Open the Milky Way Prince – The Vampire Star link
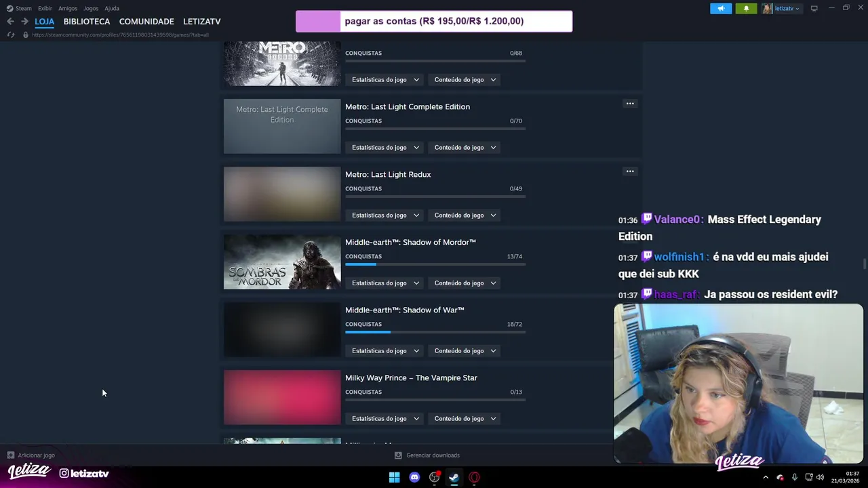The width and height of the screenshot is (868, 488). 411,378
